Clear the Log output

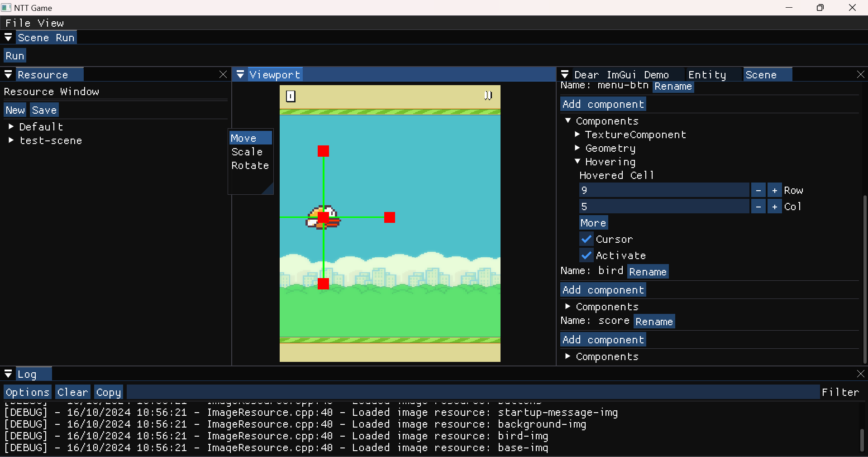[x=72, y=392]
